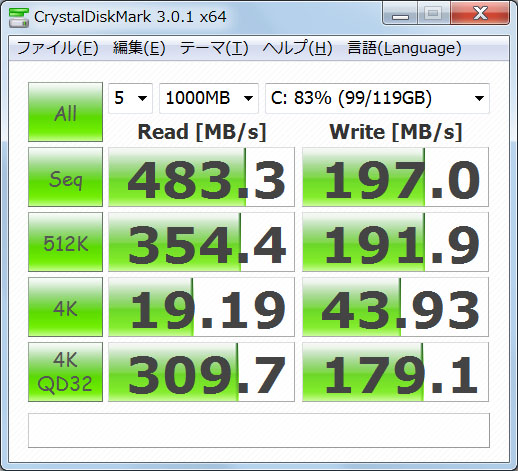Open the 言語(Language) menu
The width and height of the screenshot is (518, 471).
click(404, 48)
